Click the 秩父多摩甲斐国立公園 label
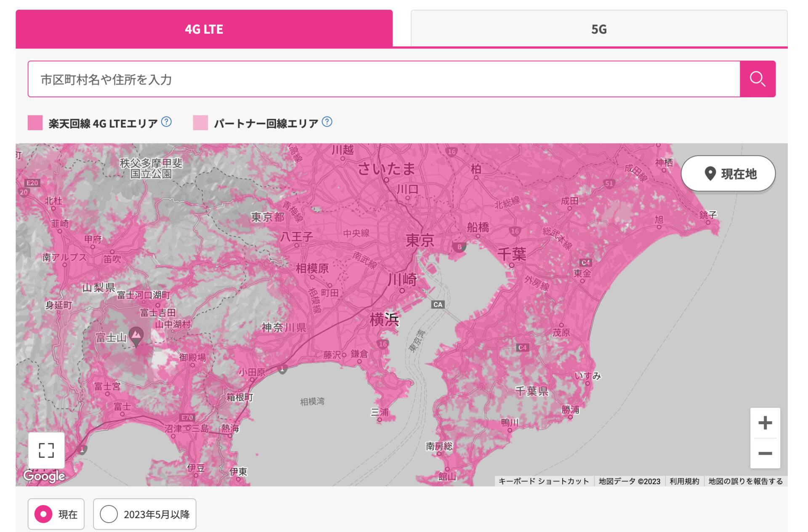The width and height of the screenshot is (808, 532). (151, 168)
